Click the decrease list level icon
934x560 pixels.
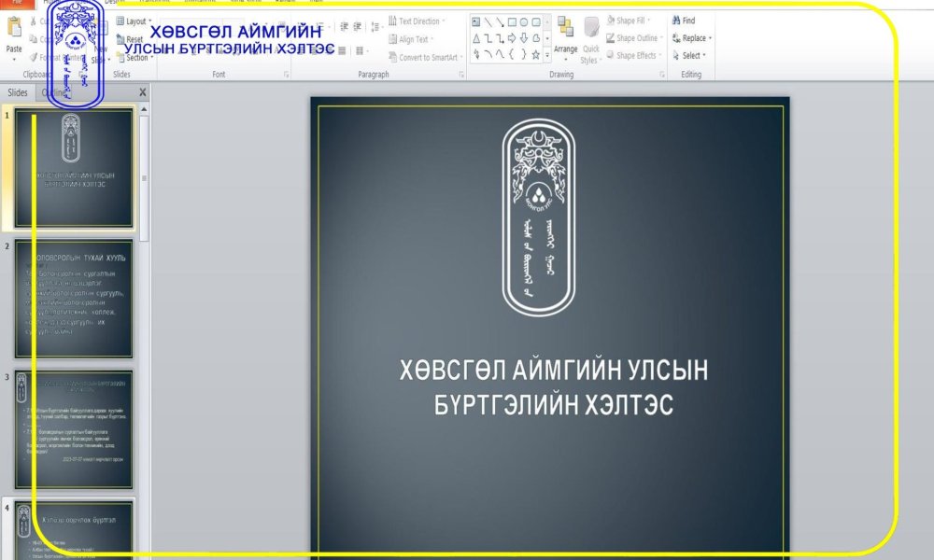(x=344, y=27)
